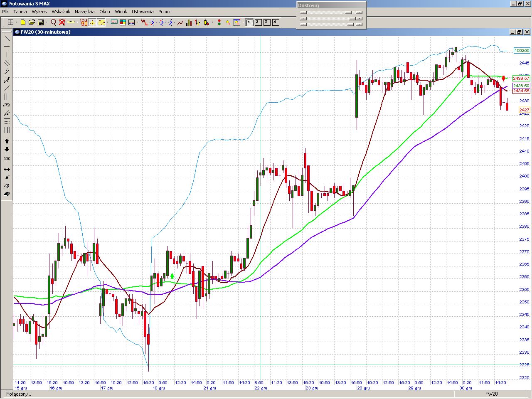The height and width of the screenshot is (399, 532).
Task: Open a file with the yellow folder icon
Action: [x=32, y=22]
